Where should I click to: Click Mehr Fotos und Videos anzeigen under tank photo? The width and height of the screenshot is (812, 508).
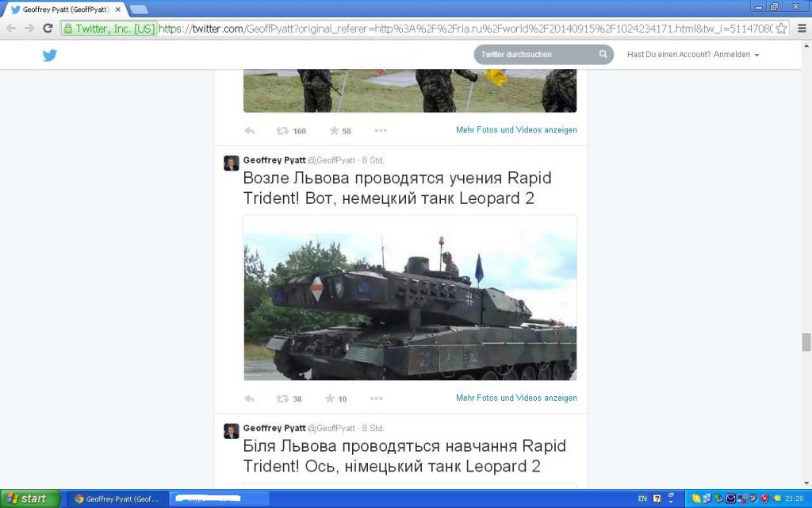pyautogui.click(x=516, y=398)
